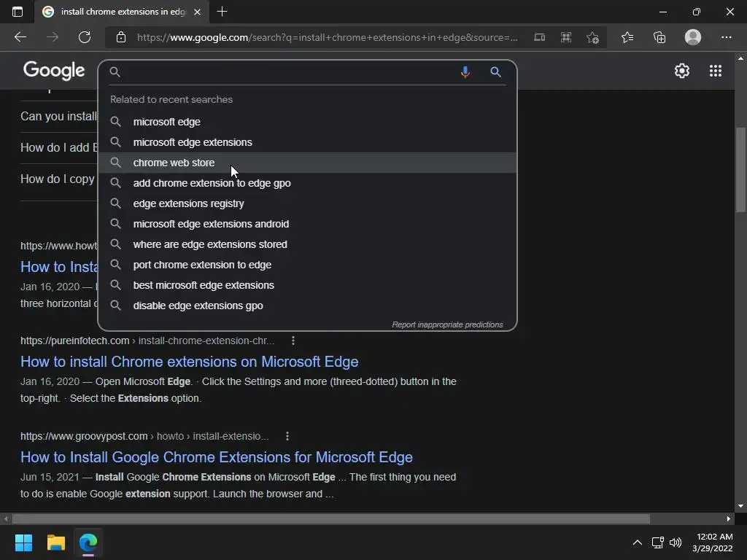Go back to the previous page
Image resolution: width=747 pixels, height=560 pixels.
coord(20,37)
